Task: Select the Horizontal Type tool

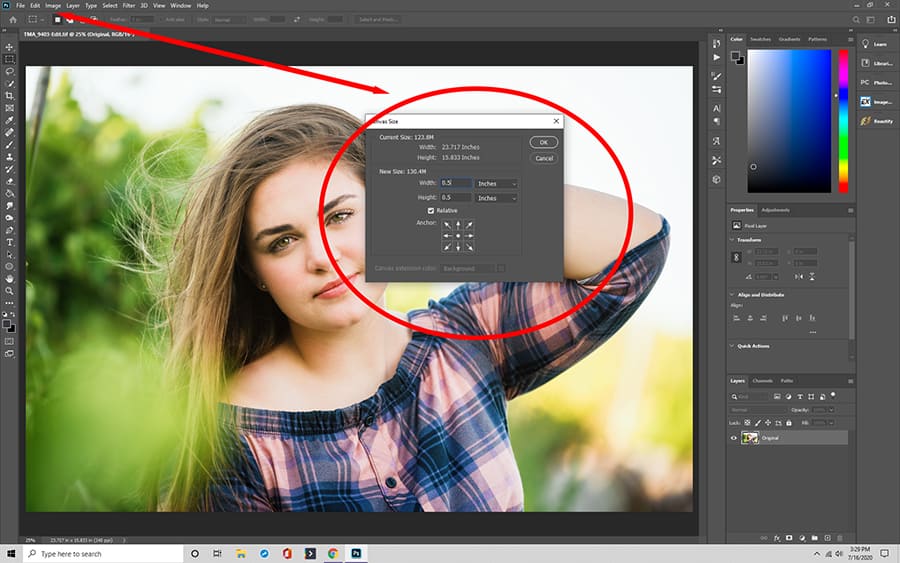Action: click(x=9, y=242)
